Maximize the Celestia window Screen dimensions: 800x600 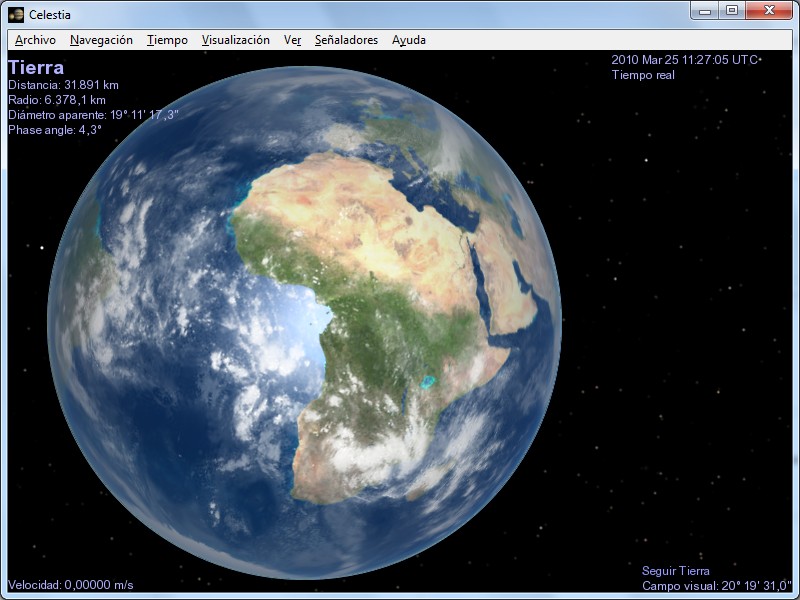[732, 10]
